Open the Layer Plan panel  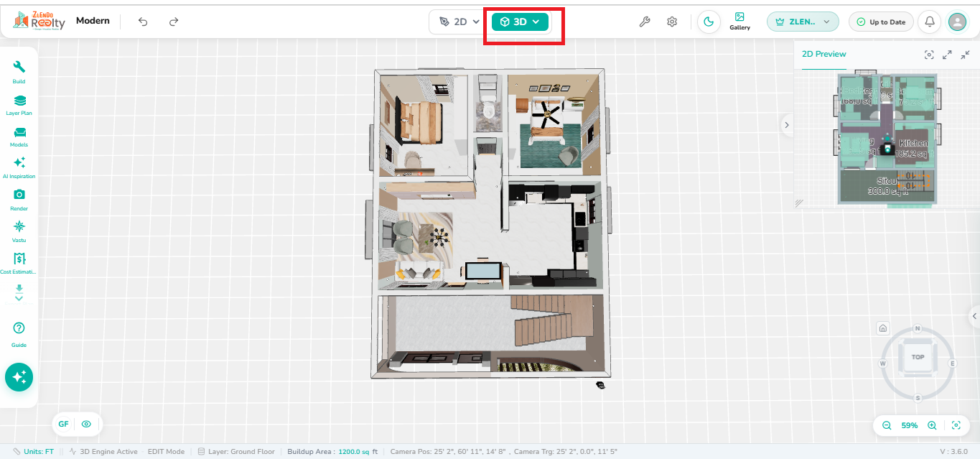(19, 105)
